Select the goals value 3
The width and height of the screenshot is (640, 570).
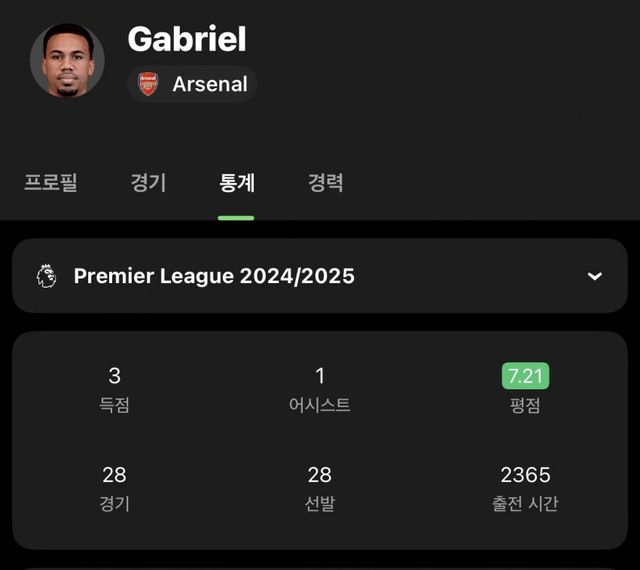[x=114, y=376]
